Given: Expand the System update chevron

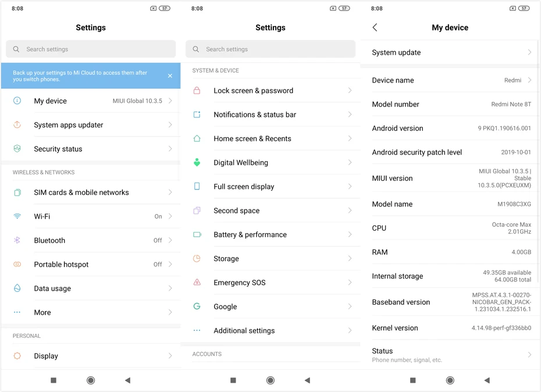Looking at the screenshot, I should [529, 52].
